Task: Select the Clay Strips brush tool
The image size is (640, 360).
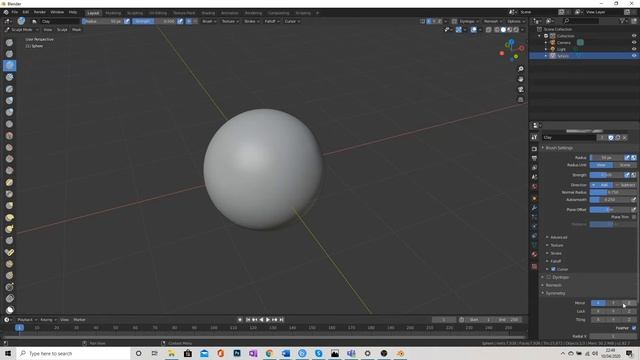Action: point(9,77)
